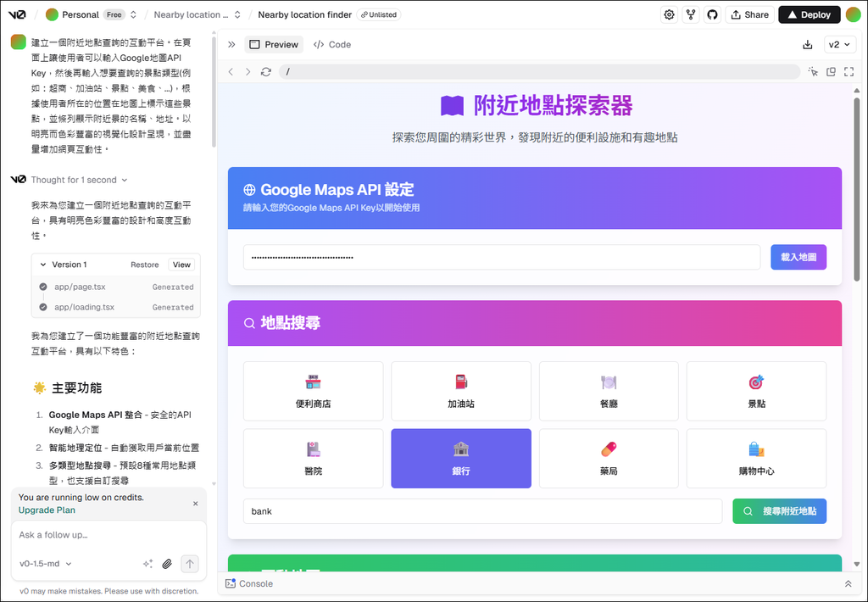This screenshot has width=868, height=602.
Task: Click the fork branch icon
Action: (691, 14)
